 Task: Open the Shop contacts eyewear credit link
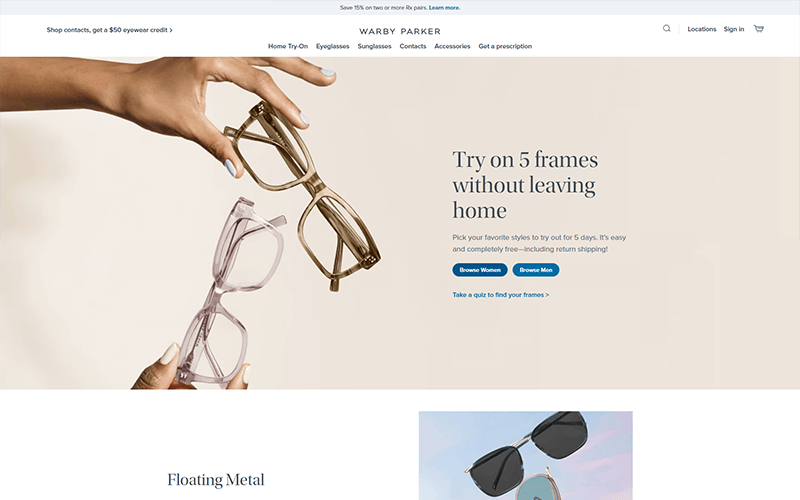(x=109, y=30)
